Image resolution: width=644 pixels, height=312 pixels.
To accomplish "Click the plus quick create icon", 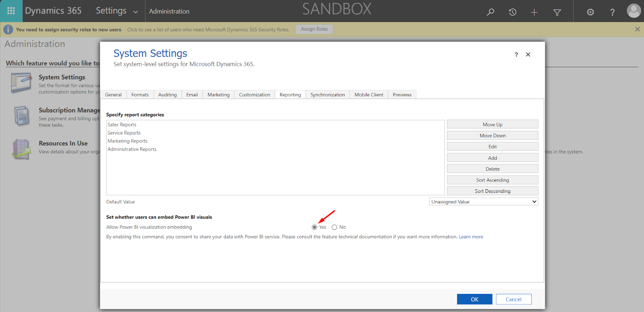I will [534, 12].
